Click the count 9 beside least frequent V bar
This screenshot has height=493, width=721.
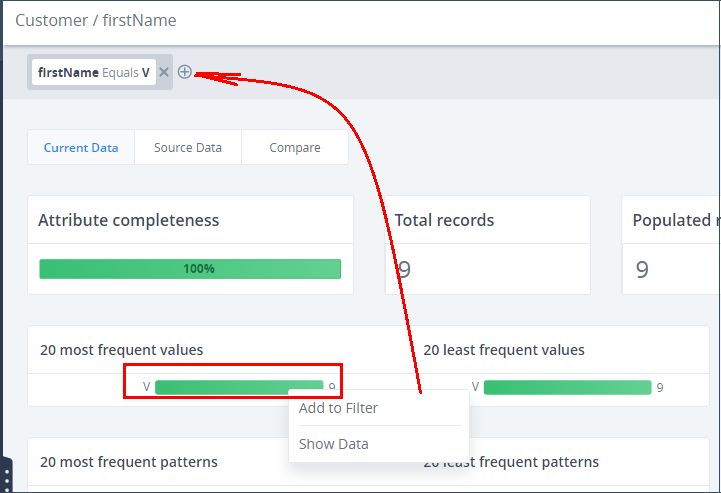coord(660,388)
